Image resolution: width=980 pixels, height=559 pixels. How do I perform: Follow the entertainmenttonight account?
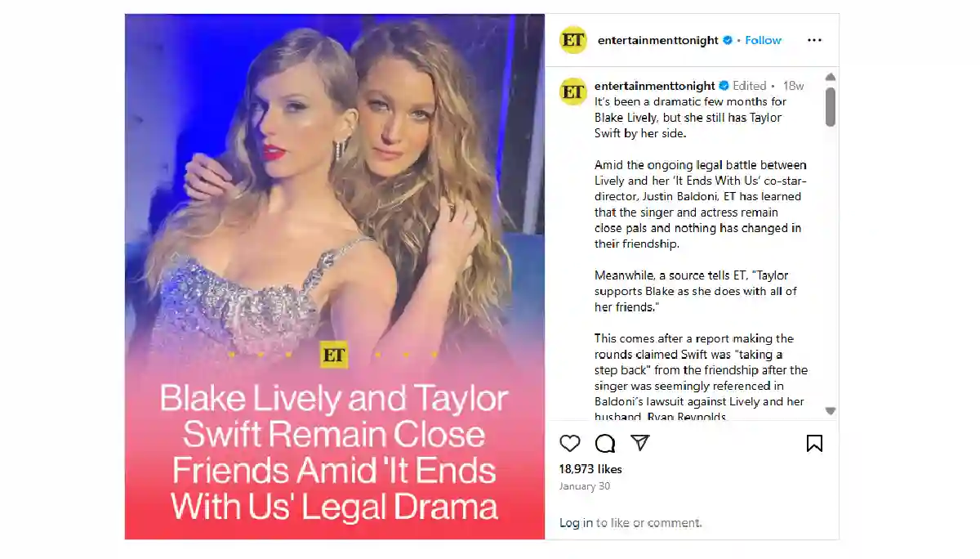[x=763, y=40]
